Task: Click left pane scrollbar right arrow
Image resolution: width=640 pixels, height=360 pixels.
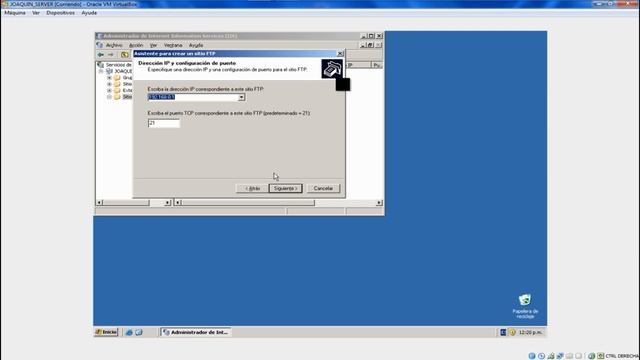Action: tap(167, 202)
